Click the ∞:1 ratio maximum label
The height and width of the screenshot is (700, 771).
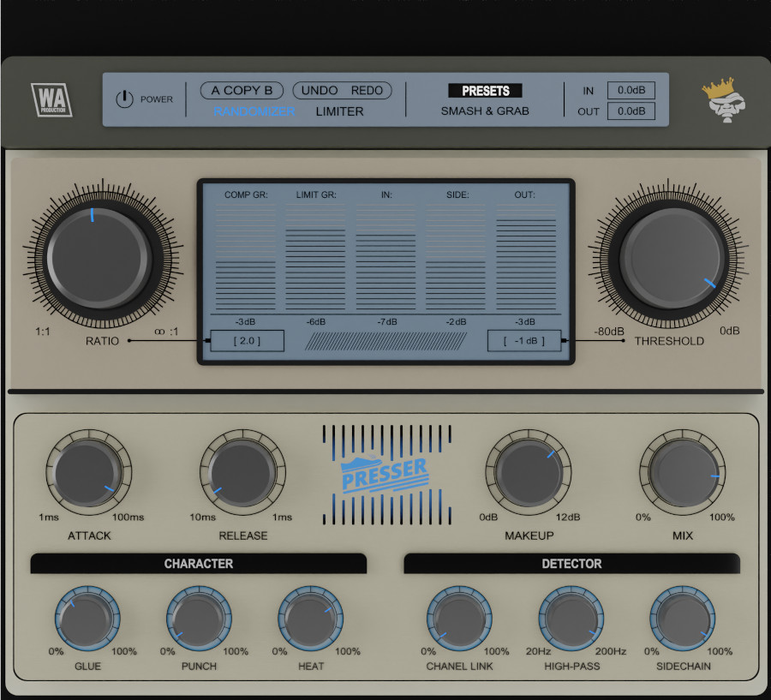pos(166,332)
